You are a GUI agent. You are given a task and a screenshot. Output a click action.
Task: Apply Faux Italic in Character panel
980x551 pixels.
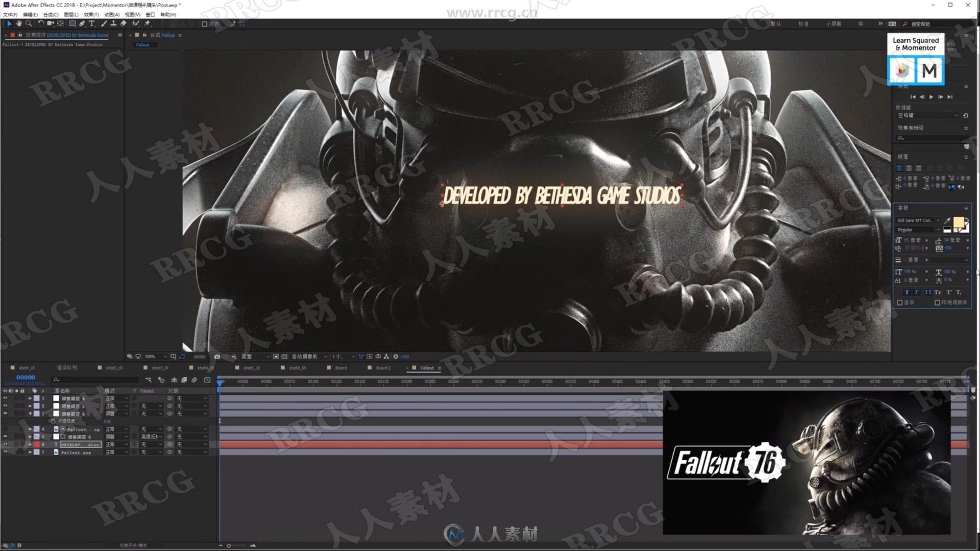(x=917, y=292)
